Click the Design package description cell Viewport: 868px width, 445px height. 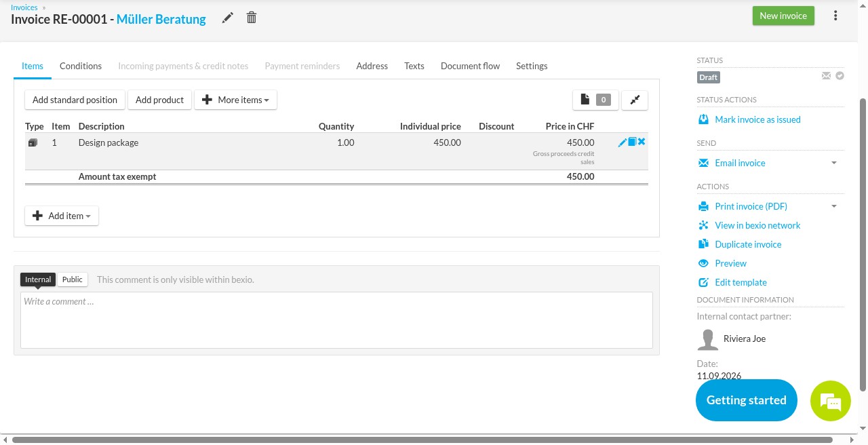[x=108, y=142]
